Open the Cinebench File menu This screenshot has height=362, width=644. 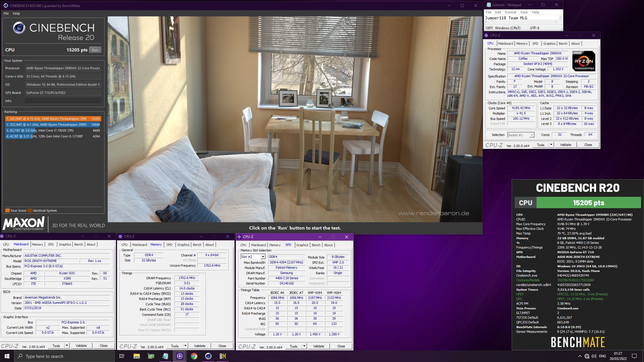[6, 13]
